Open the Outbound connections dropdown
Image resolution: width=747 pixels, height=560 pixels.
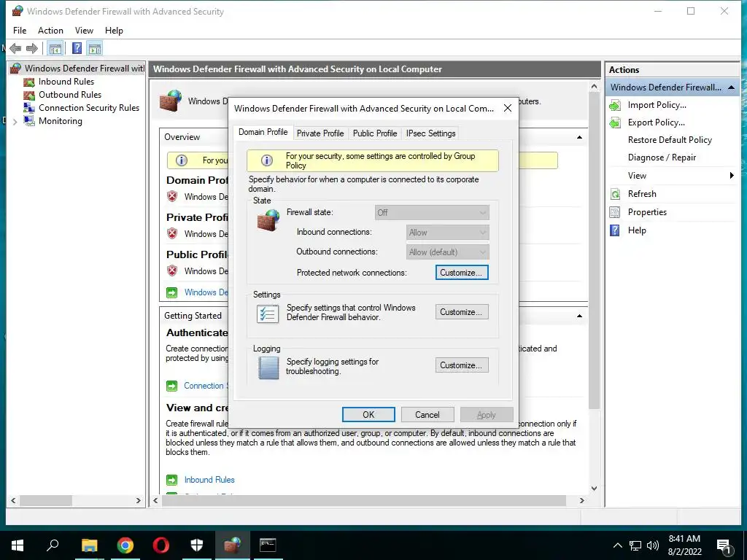point(448,252)
